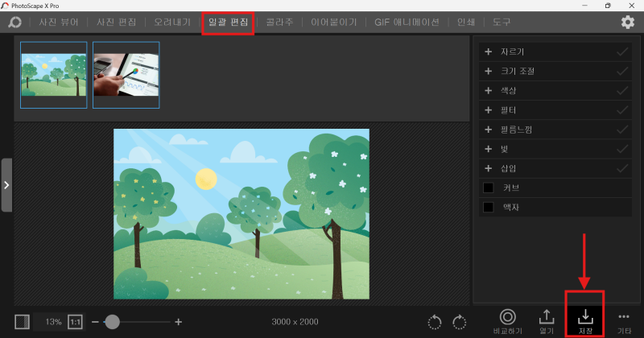This screenshot has height=338, width=644.
Task: Toggle the 필름느낌 checkmark
Action: click(x=622, y=130)
